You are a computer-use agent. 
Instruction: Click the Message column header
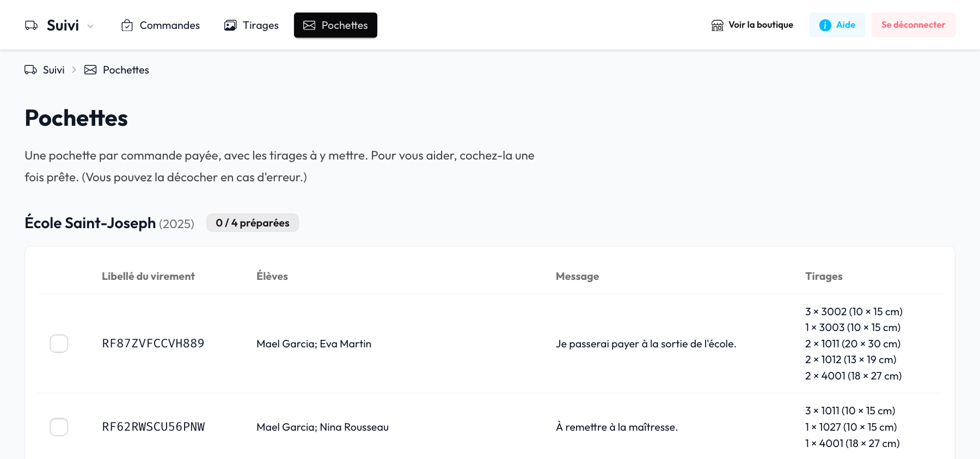(577, 276)
